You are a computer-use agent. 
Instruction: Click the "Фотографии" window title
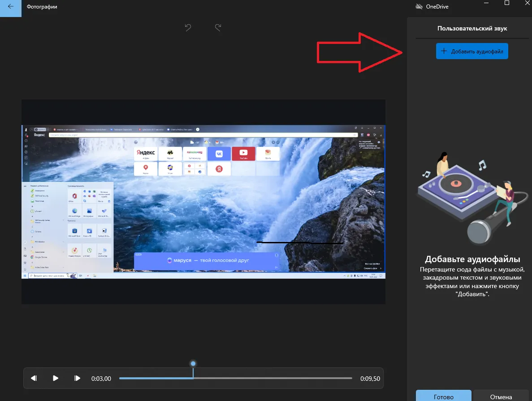[x=42, y=7]
